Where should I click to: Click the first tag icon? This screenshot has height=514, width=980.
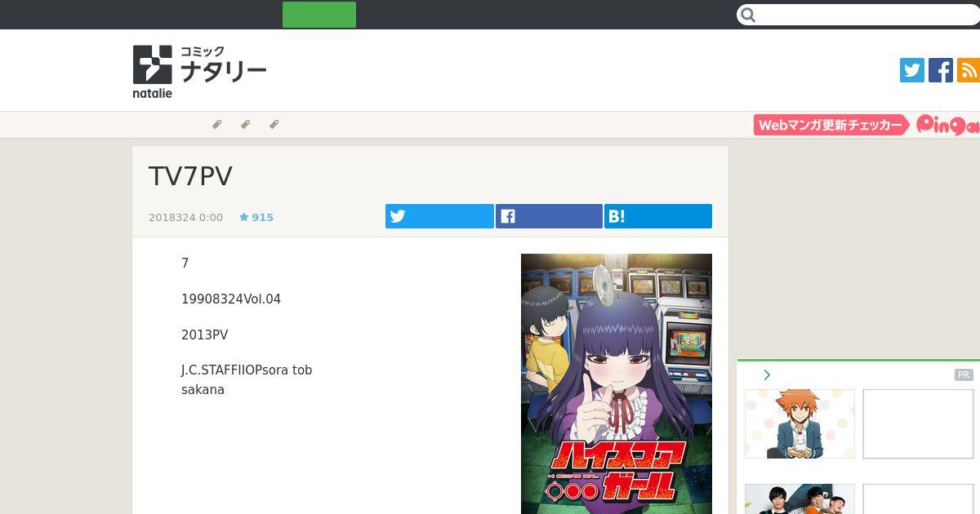[x=216, y=125]
